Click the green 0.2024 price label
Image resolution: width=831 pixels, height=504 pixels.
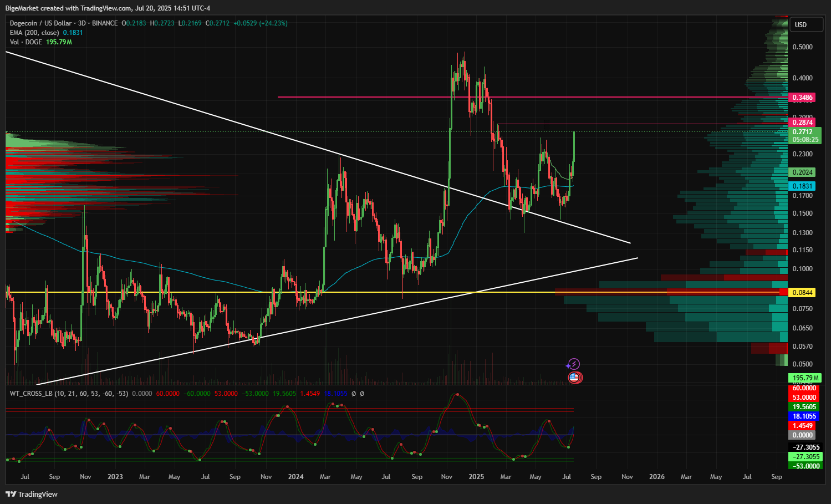802,172
